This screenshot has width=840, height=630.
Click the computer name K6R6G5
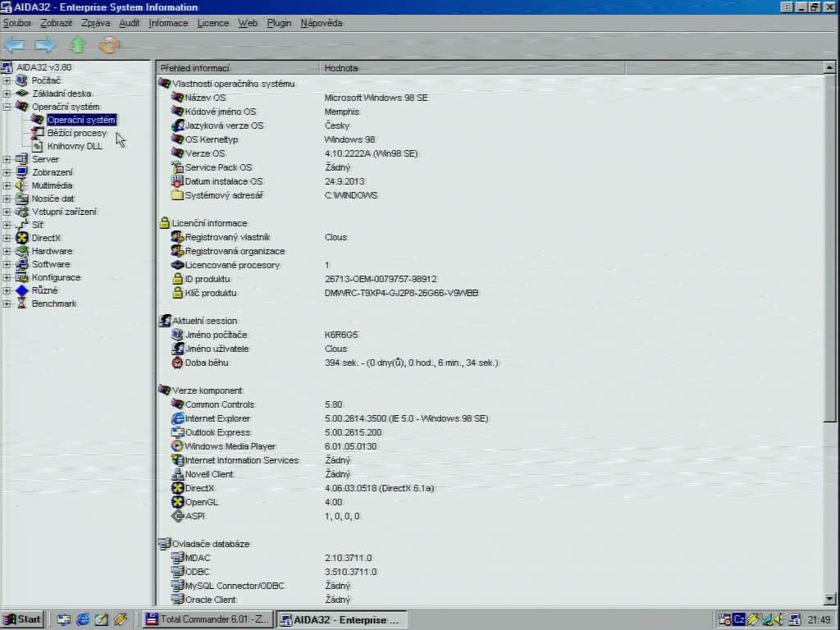click(341, 335)
